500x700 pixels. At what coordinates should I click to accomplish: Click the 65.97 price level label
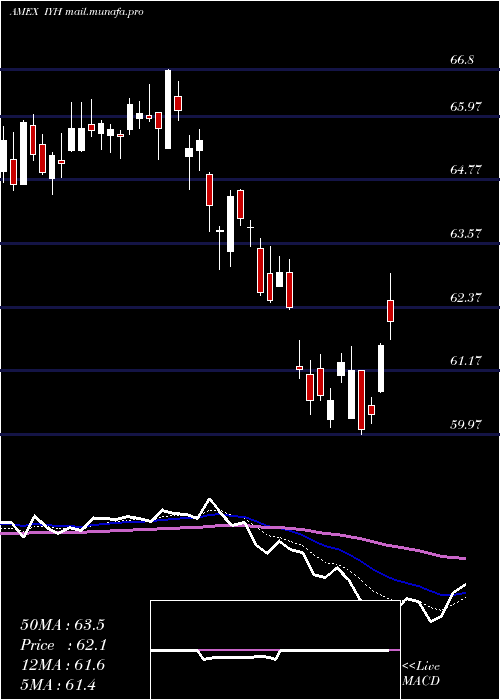click(x=466, y=107)
